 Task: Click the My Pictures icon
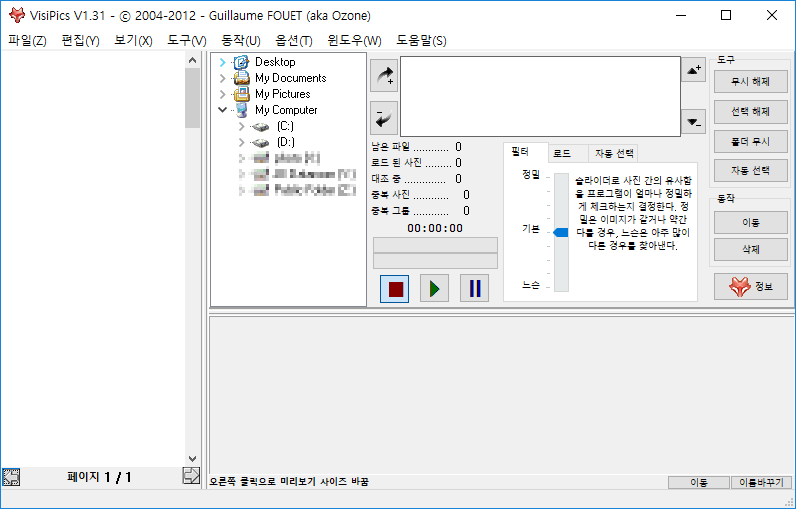coord(241,94)
